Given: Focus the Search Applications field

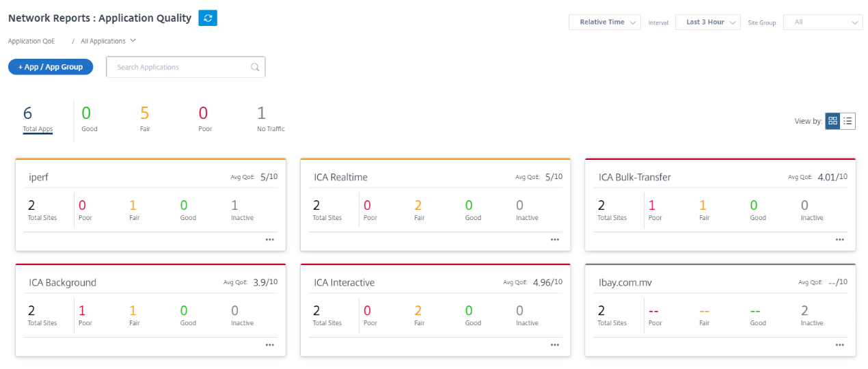Looking at the screenshot, I should tap(185, 67).
